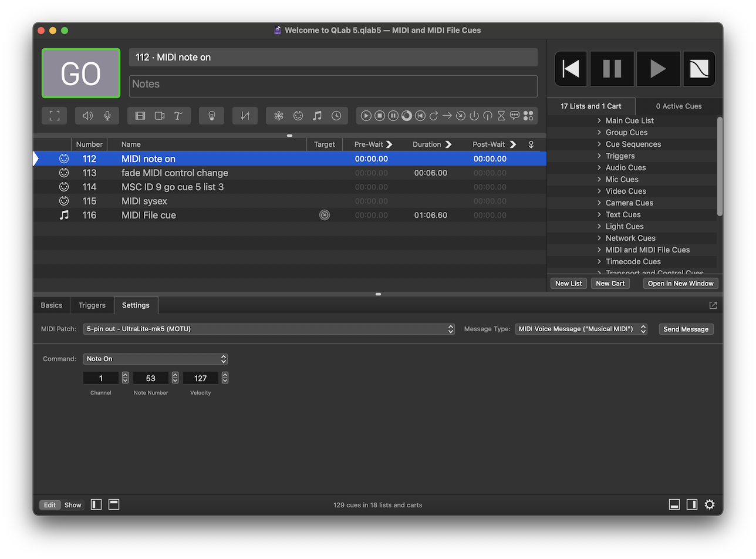The image size is (756, 559).
Task: Create a cart with the New Cart button
Action: tap(610, 283)
